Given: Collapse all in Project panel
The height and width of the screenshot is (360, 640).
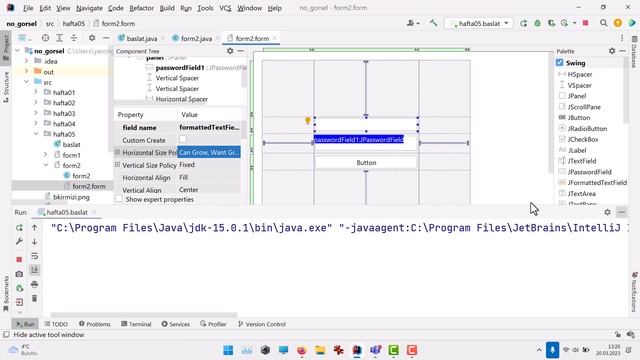Looking at the screenshot, I should [x=74, y=38].
